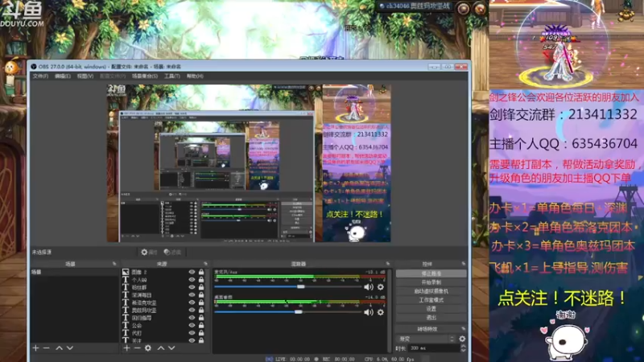Mute the 桌面音频 speaker icon

369,312
